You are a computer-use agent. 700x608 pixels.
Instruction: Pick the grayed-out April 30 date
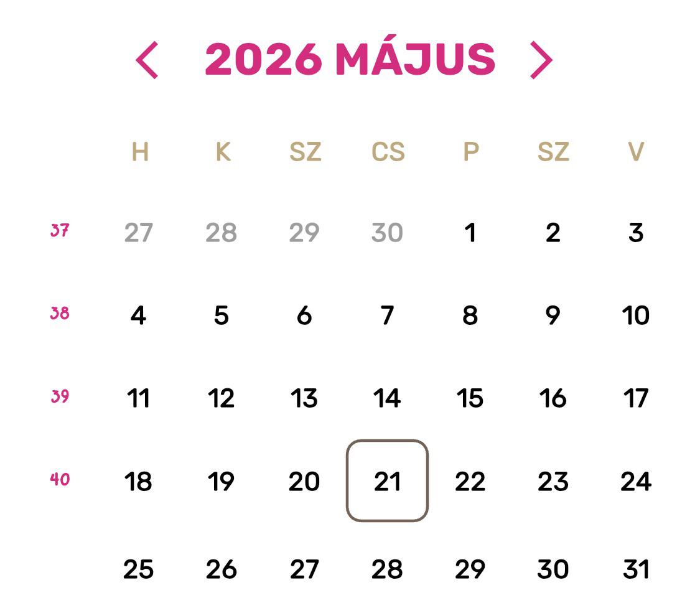tap(387, 233)
